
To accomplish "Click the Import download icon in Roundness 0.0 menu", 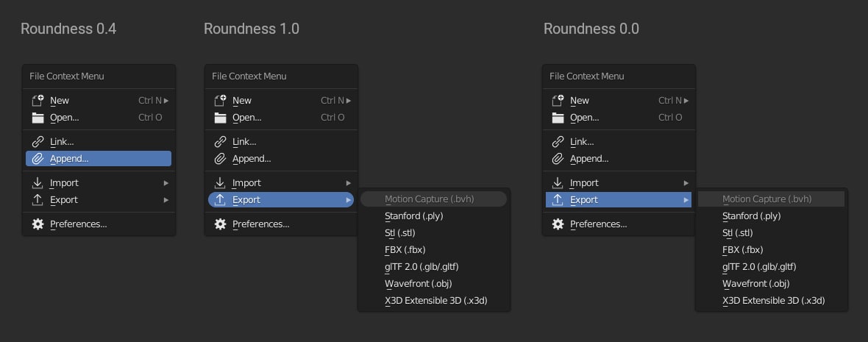I will pos(558,182).
